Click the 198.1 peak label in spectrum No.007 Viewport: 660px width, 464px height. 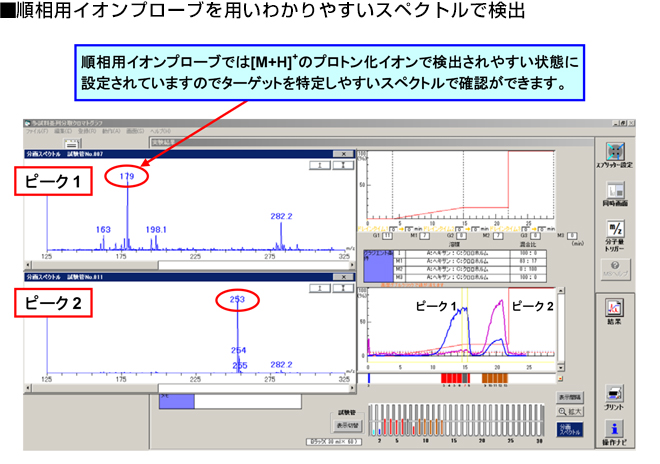coord(156,229)
